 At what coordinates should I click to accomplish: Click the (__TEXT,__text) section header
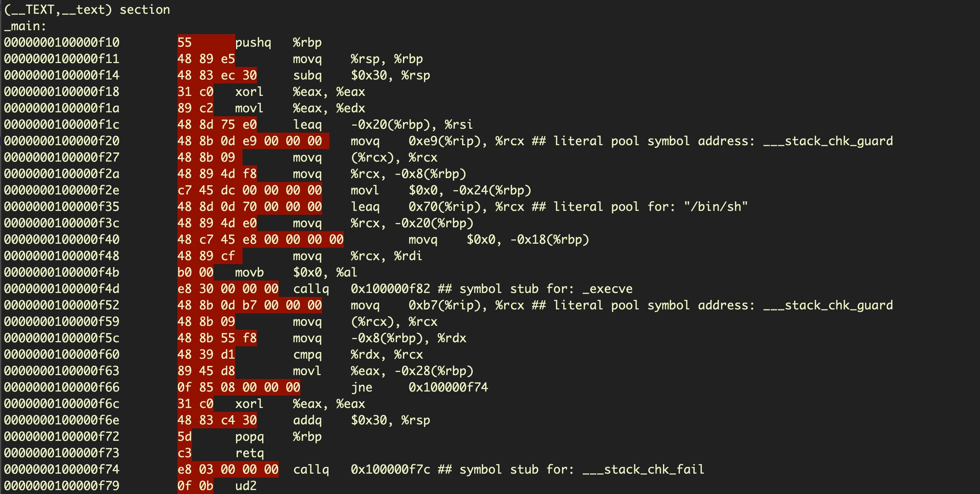coord(87,10)
